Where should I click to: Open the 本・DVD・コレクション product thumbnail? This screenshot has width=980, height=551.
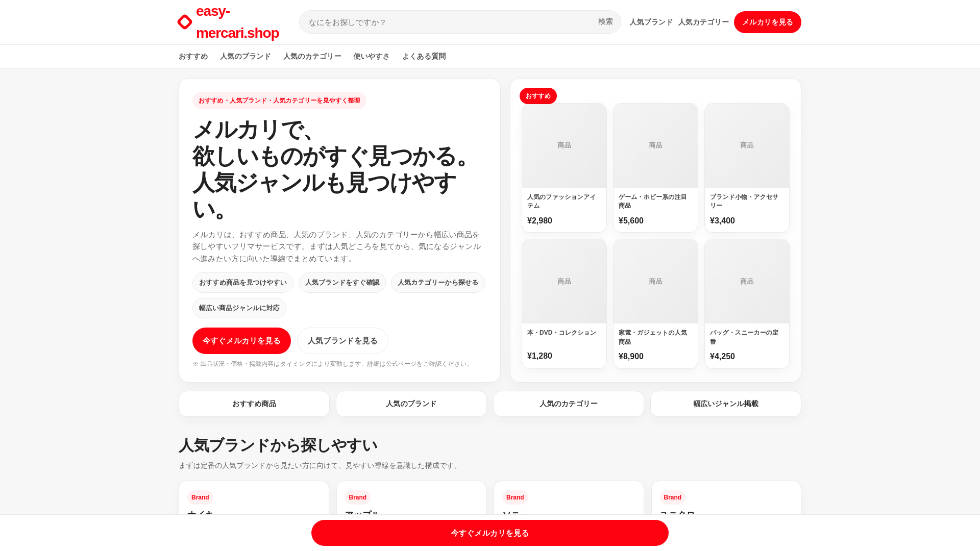pyautogui.click(x=564, y=282)
